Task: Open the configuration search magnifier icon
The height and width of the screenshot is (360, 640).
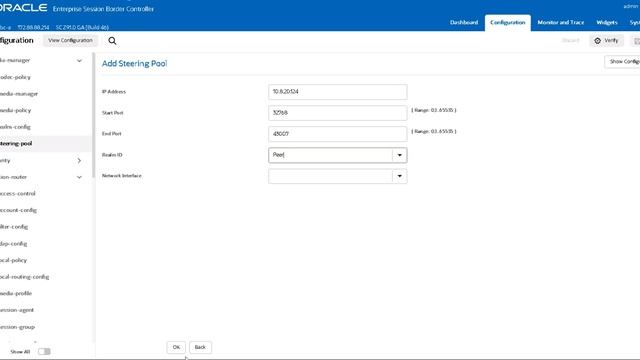Action: pyautogui.click(x=112, y=41)
